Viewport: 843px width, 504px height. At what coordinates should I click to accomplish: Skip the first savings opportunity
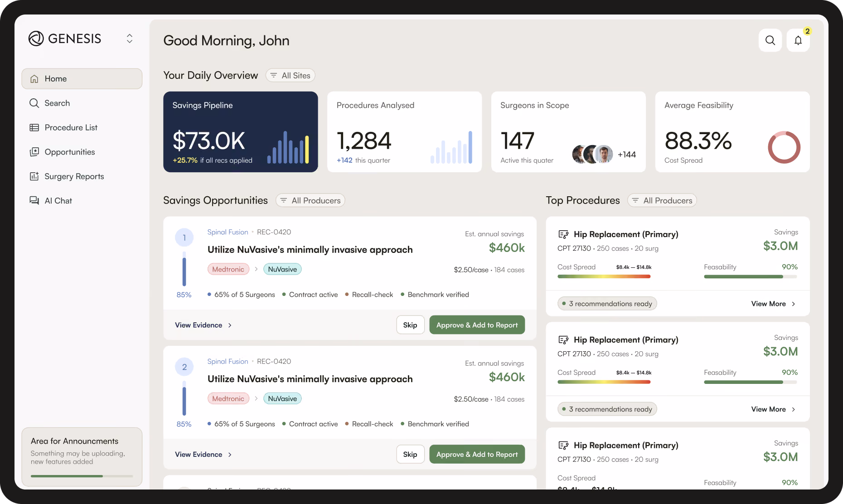tap(410, 325)
